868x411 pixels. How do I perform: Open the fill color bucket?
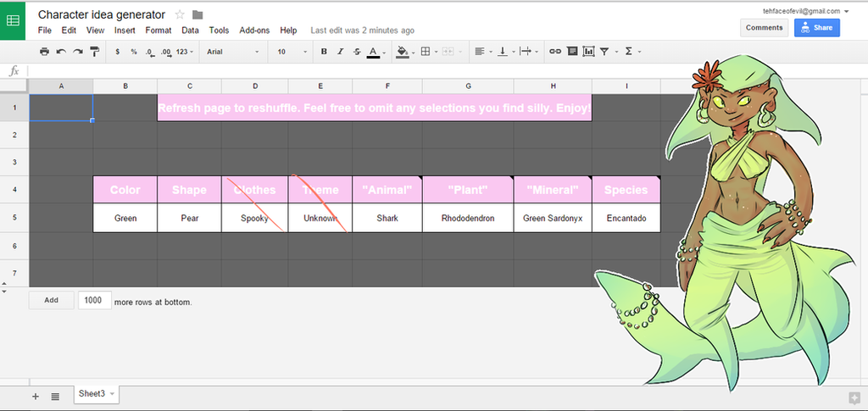(x=403, y=52)
